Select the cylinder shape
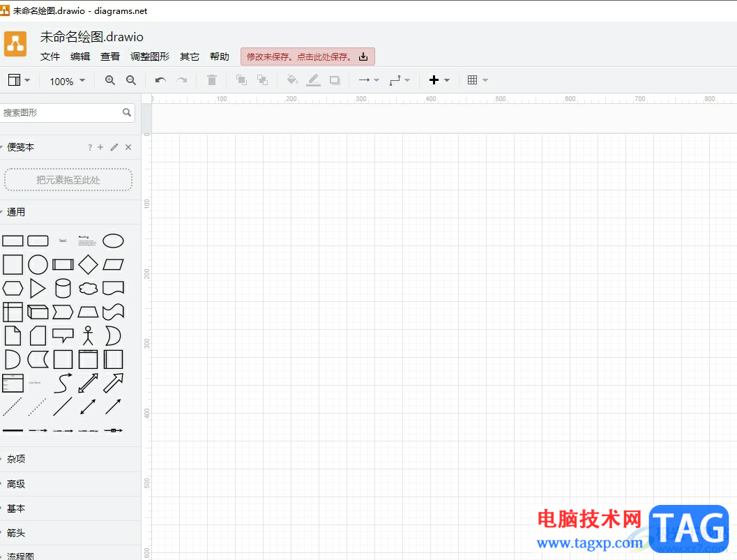The width and height of the screenshot is (737, 560). [63, 288]
